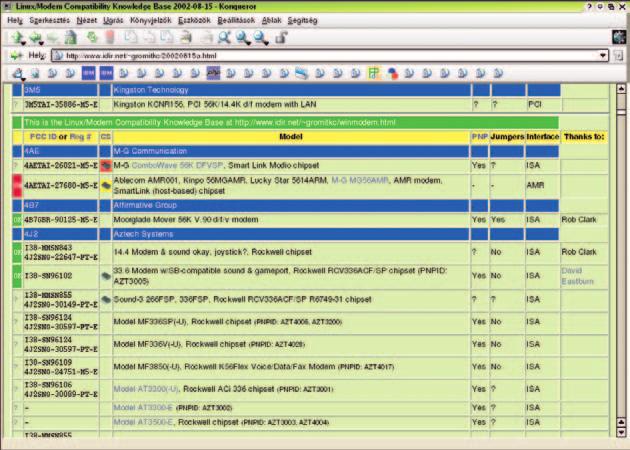
Task: Click the green OK cell beside I38-SN96102
Action: click(x=17, y=276)
